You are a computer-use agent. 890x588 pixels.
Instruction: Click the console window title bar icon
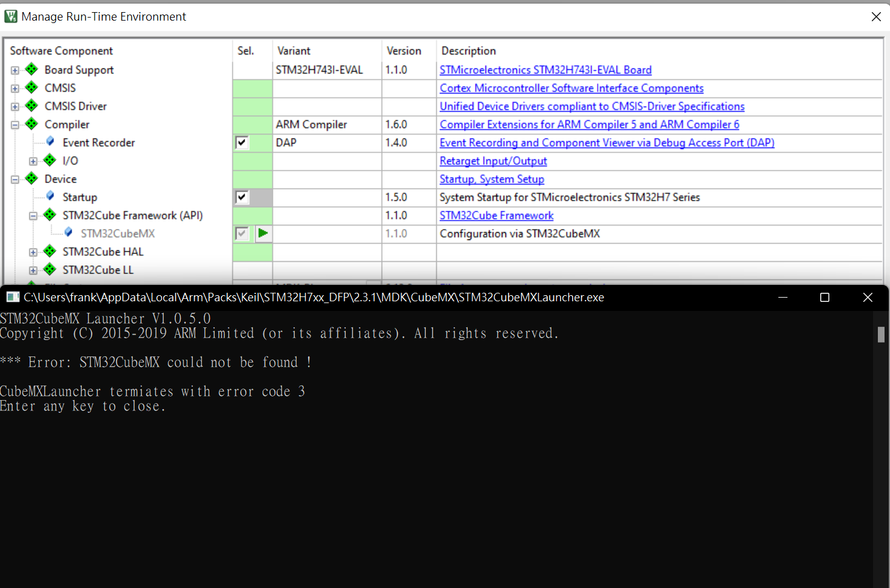click(x=13, y=297)
